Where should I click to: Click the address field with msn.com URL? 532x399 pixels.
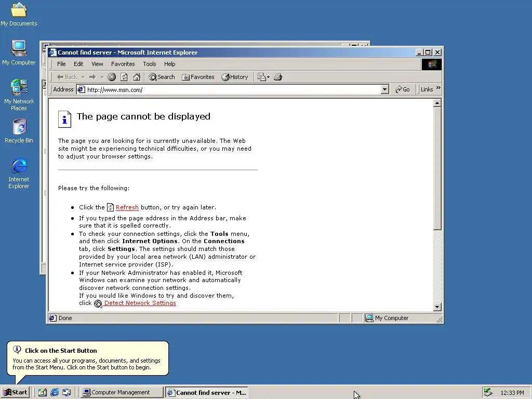point(233,89)
